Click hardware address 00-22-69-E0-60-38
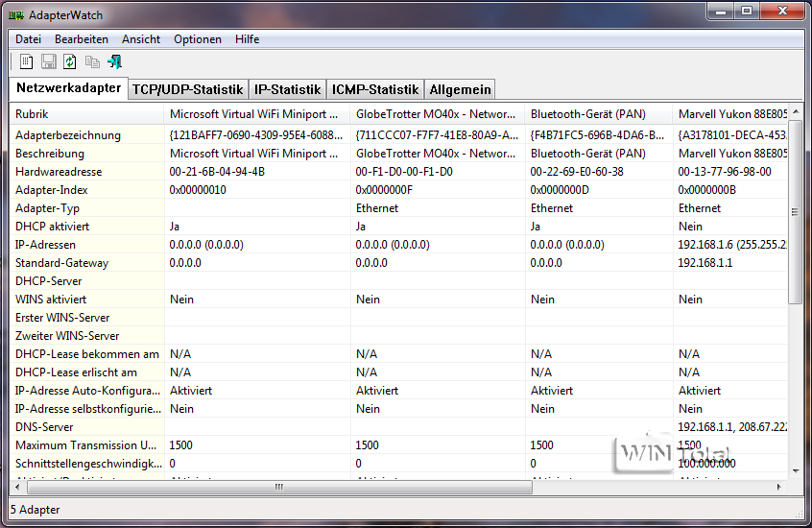Viewport: 812px width, 528px height. (x=577, y=172)
